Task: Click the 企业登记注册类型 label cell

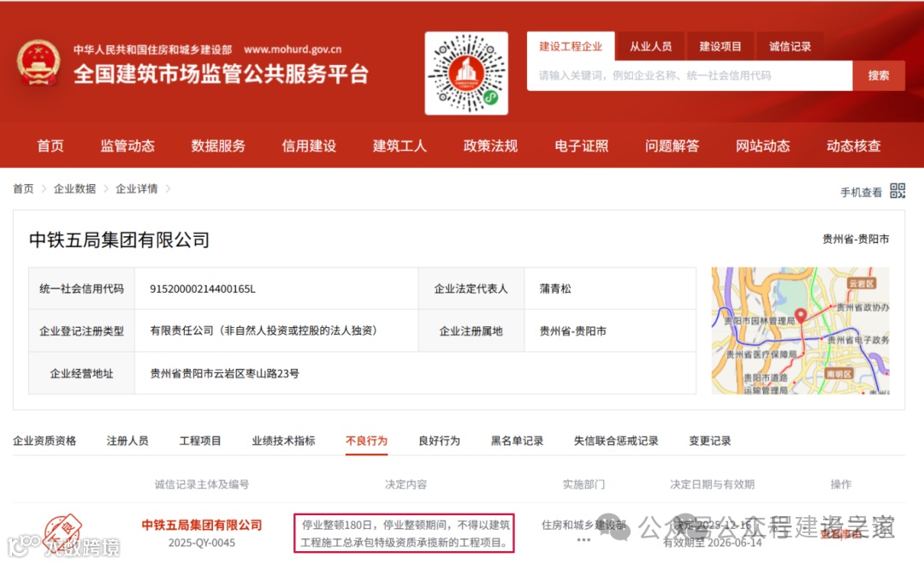Action: pos(81,330)
